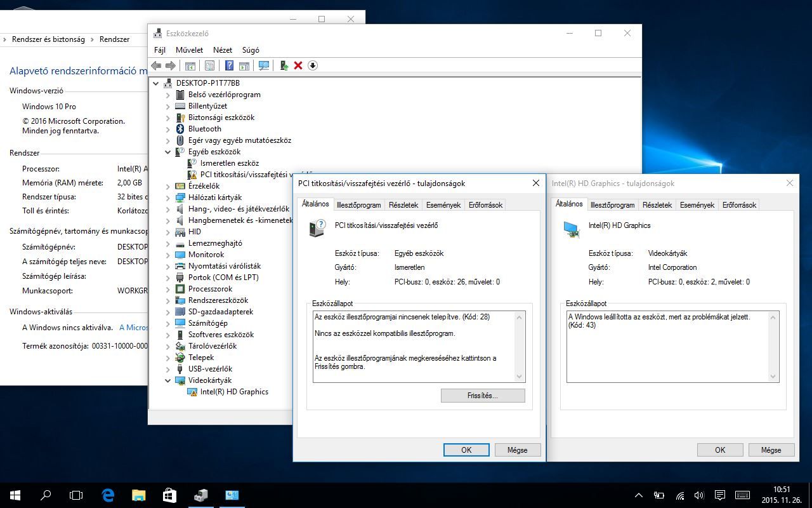Click the blue Help question mark toolbar icon
The image size is (812, 508).
(x=229, y=65)
